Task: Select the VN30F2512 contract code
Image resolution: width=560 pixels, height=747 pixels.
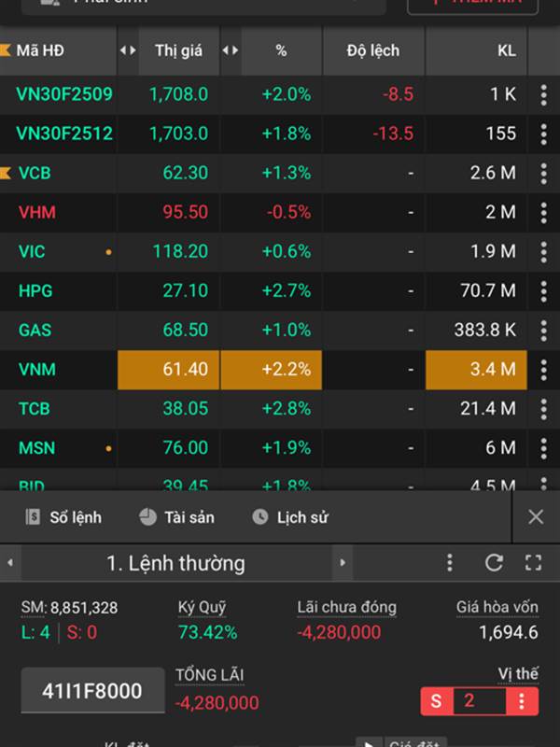Action: [x=64, y=134]
